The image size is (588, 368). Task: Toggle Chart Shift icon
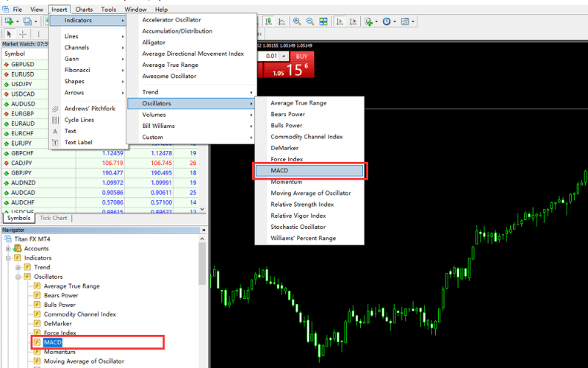pyautogui.click(x=353, y=21)
